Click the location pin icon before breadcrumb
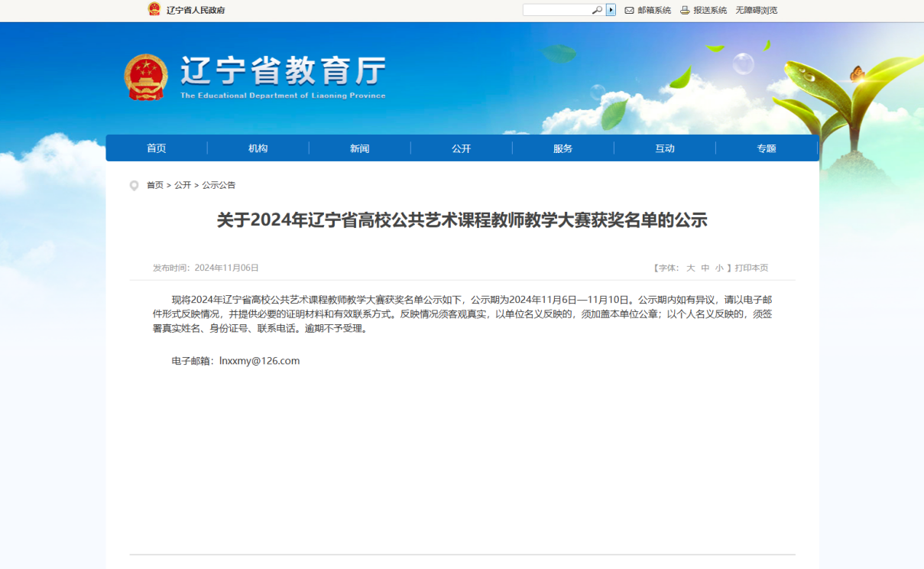 tap(135, 185)
